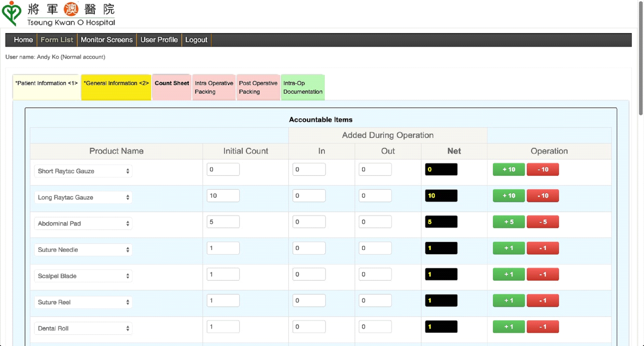Subtract 5 from Abdominal Pad count
Viewport: 644px width, 346px height.
click(x=543, y=222)
